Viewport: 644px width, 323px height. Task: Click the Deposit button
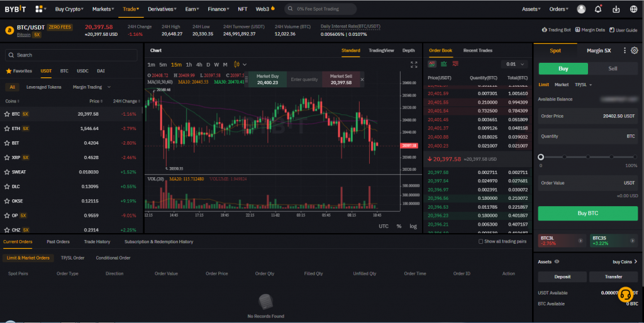562,277
